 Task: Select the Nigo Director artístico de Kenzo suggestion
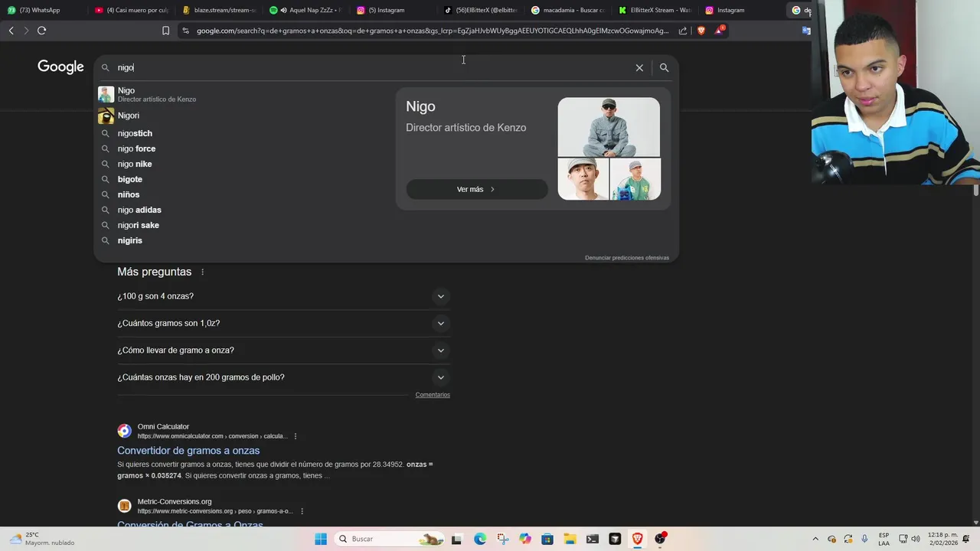pyautogui.click(x=242, y=94)
